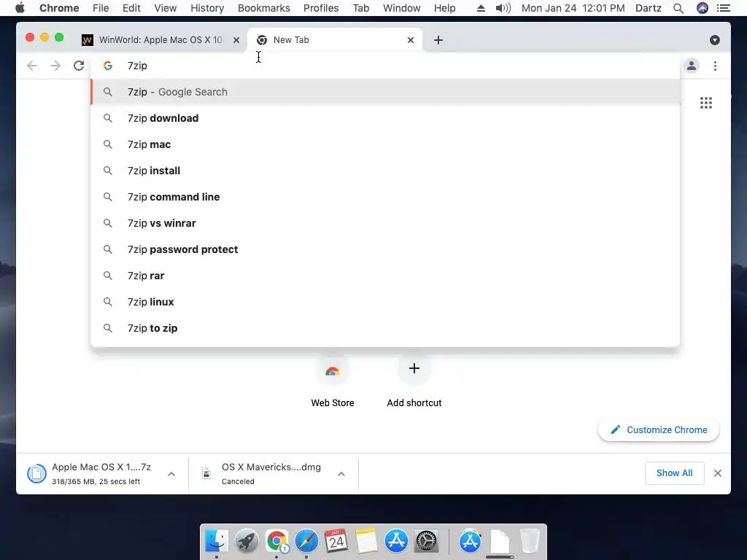
Task: Open the History menu
Action: [207, 8]
